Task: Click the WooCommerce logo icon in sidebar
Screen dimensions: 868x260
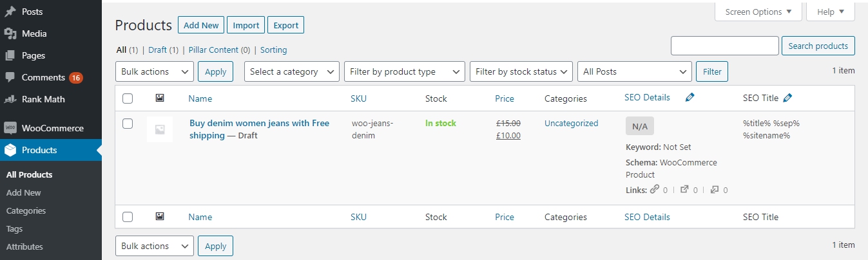Action: click(10, 128)
